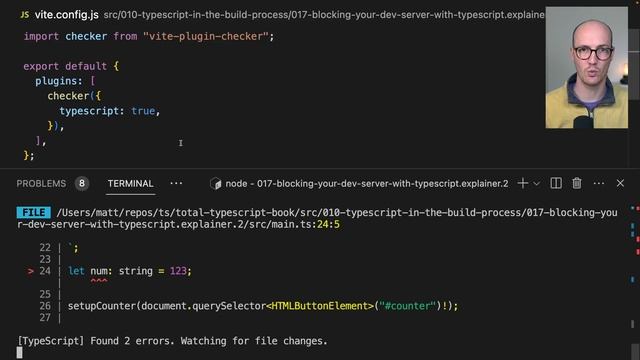
Task: Click the node terminal shell icon
Action: pyautogui.click(x=216, y=184)
